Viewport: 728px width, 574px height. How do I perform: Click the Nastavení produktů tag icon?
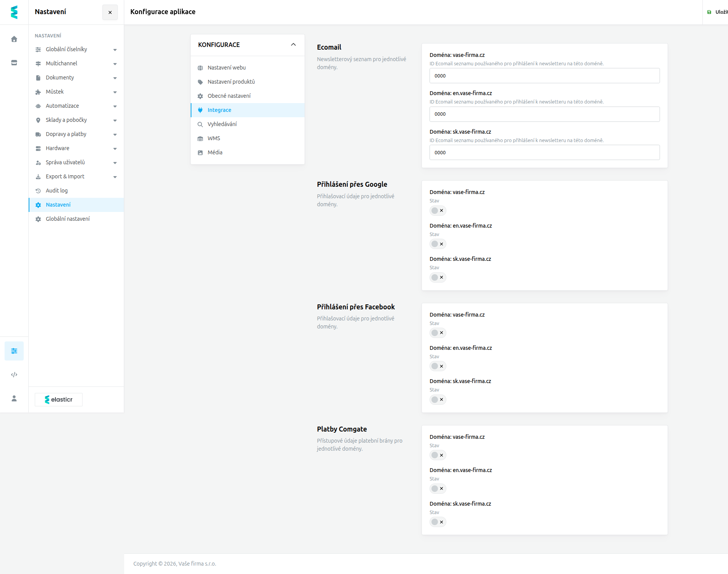[200, 82]
